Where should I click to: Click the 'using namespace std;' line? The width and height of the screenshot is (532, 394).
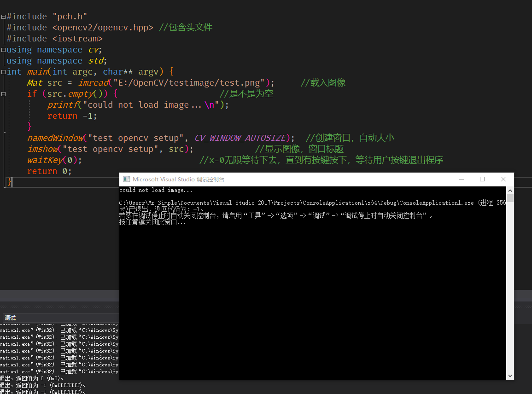(x=57, y=61)
